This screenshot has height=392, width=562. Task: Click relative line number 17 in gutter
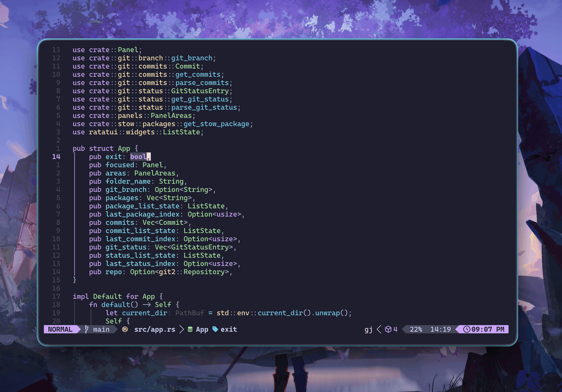(56, 296)
